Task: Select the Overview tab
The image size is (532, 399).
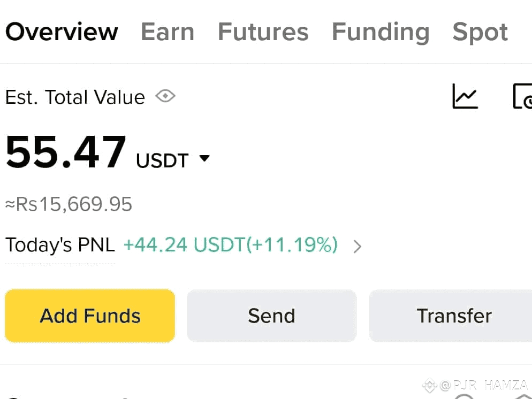Action: [x=62, y=32]
